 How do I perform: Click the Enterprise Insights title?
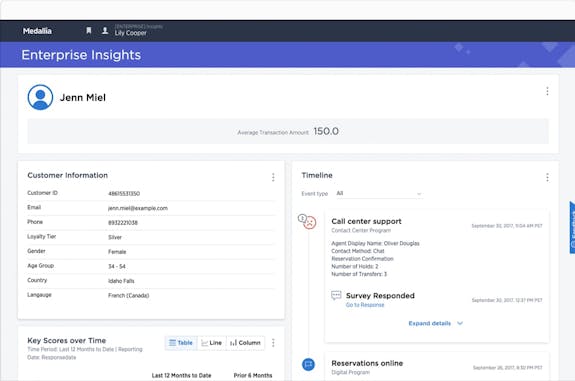click(81, 55)
